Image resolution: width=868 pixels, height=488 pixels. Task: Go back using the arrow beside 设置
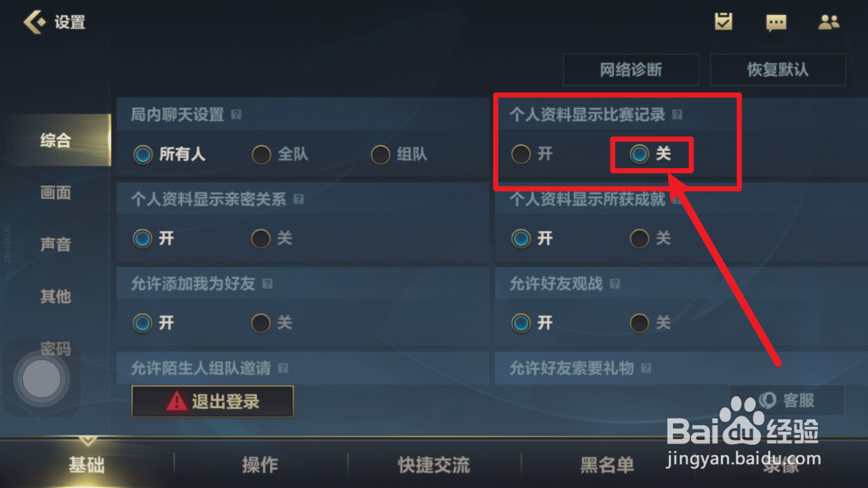click(x=34, y=22)
